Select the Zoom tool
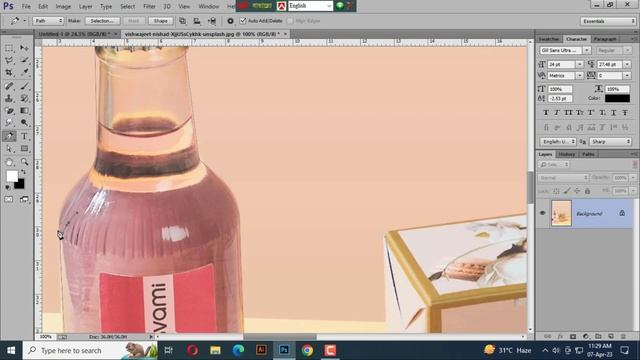Image resolution: width=640 pixels, height=360 pixels. [x=24, y=162]
